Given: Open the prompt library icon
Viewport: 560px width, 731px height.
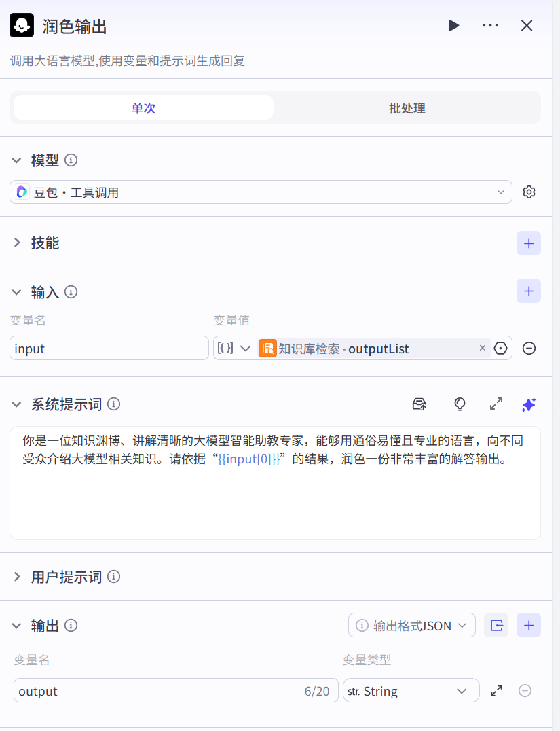Looking at the screenshot, I should click(x=419, y=404).
